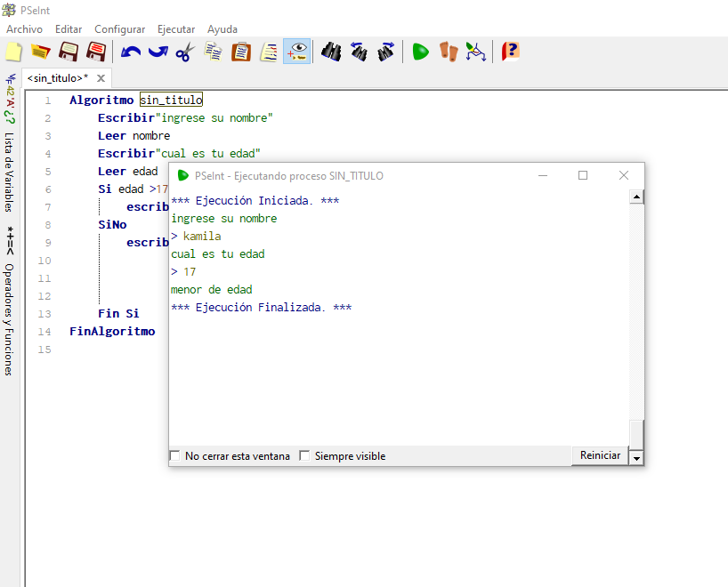
Task: Open help with the question mark icon
Action: [510, 52]
